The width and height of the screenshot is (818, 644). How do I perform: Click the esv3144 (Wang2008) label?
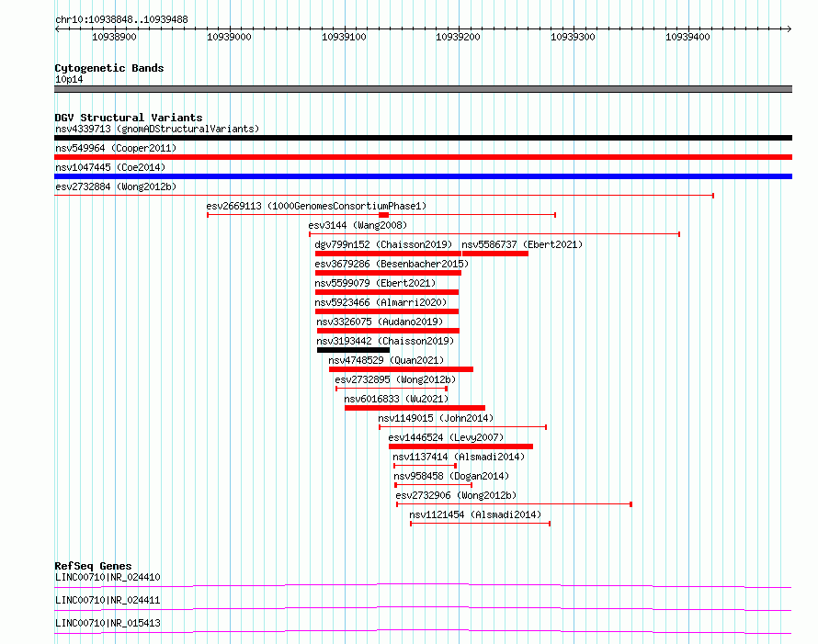click(358, 225)
